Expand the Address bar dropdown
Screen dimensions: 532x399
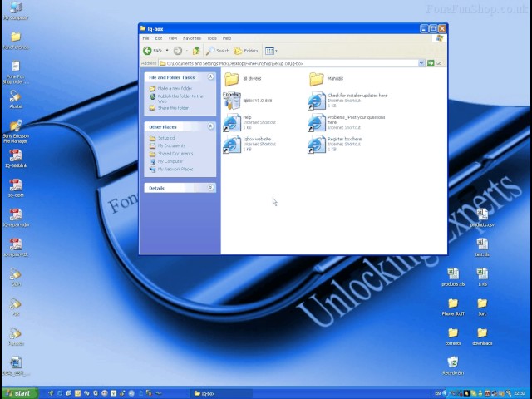pos(421,63)
